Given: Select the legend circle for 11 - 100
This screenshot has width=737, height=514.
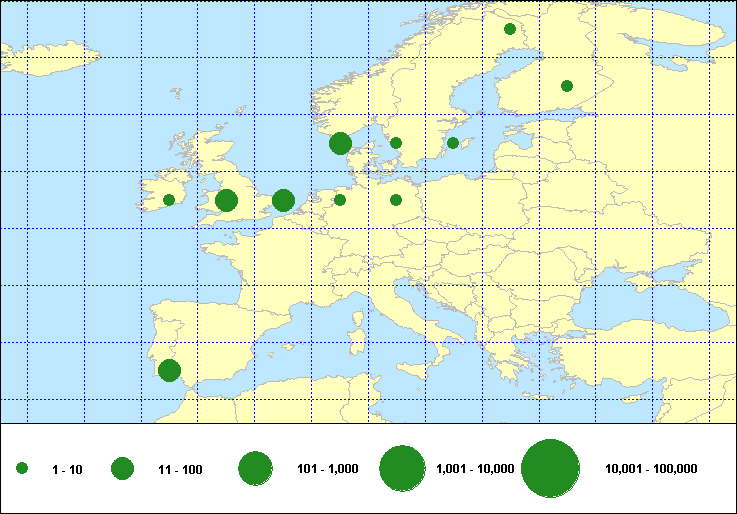Looking at the screenshot, I should click(123, 468).
